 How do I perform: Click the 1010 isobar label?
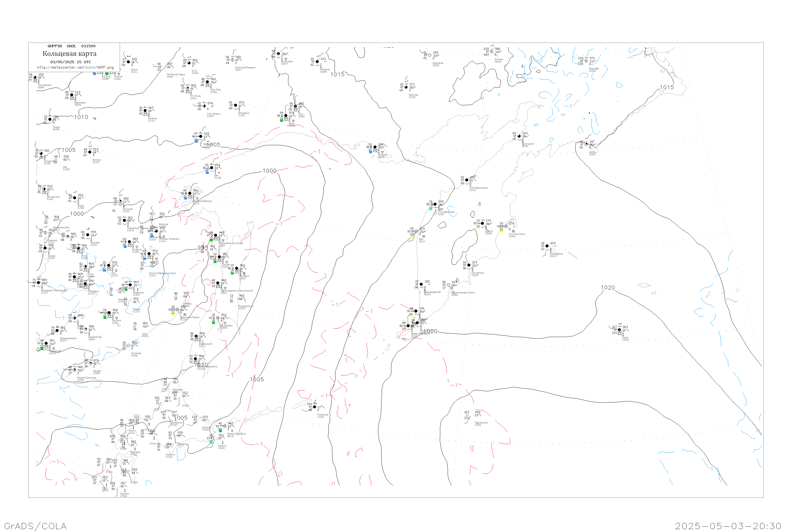point(81,117)
